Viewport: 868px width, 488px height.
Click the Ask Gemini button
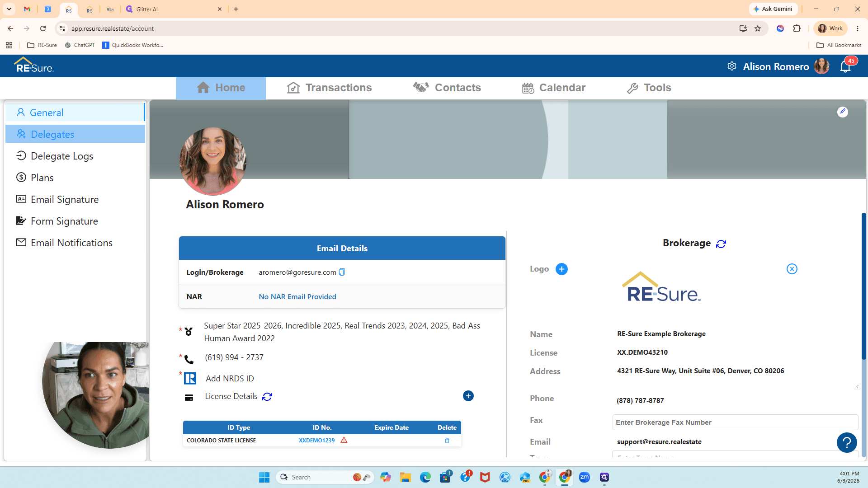pos(773,9)
